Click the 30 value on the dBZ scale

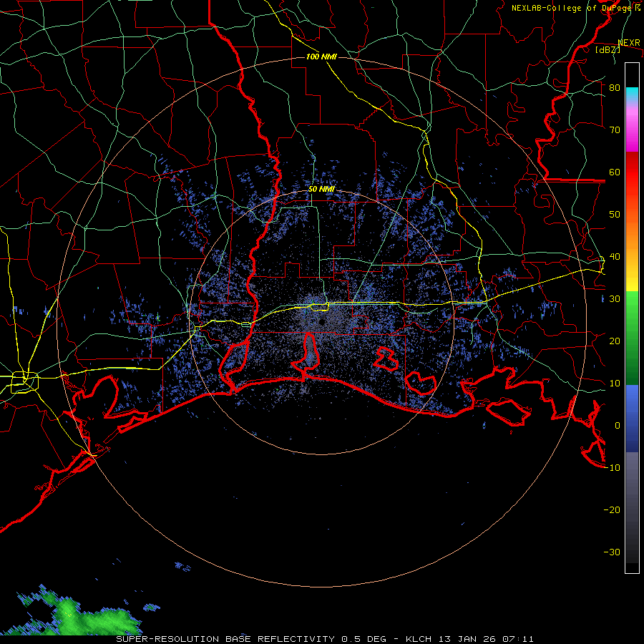[615, 298]
